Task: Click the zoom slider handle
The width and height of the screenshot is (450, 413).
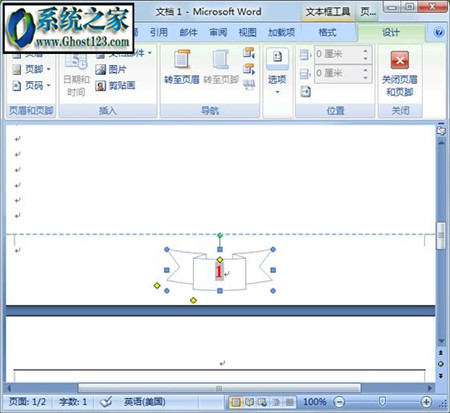Action: point(382,402)
